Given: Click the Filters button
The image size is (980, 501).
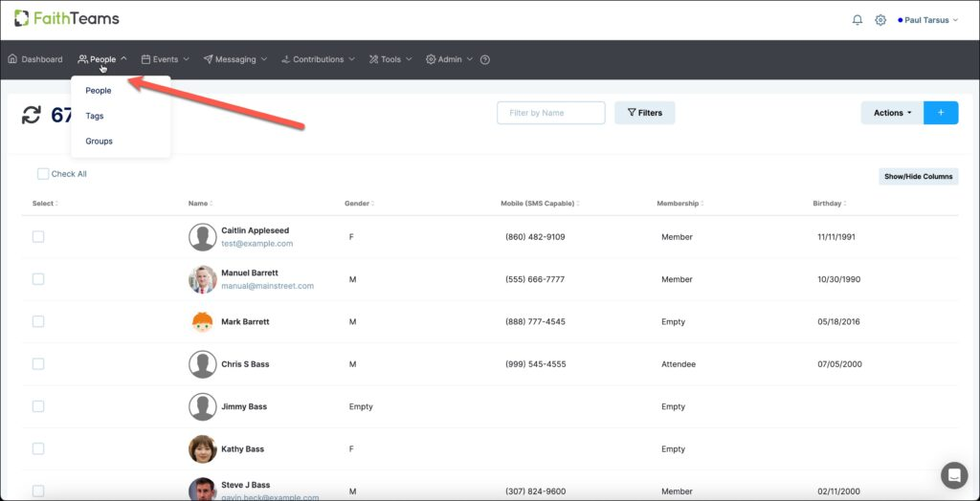Looking at the screenshot, I should [x=644, y=113].
